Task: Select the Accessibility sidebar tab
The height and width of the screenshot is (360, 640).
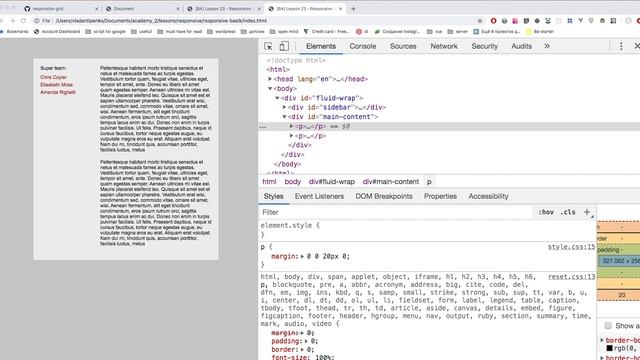Action: [x=488, y=196]
